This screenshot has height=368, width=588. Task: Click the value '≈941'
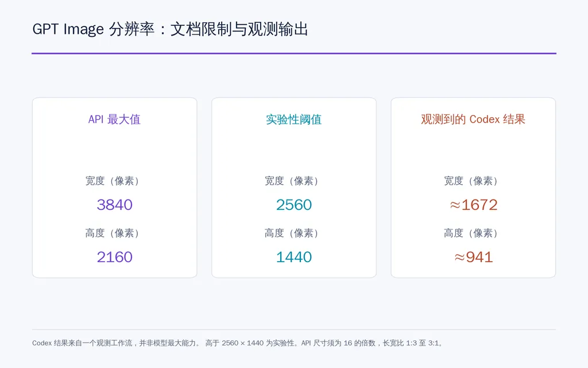[x=474, y=257]
